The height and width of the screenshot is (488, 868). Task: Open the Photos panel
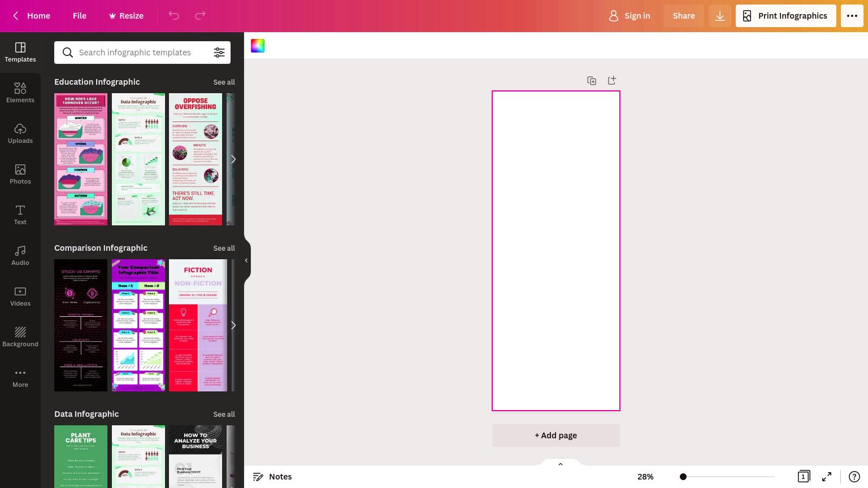(x=20, y=175)
